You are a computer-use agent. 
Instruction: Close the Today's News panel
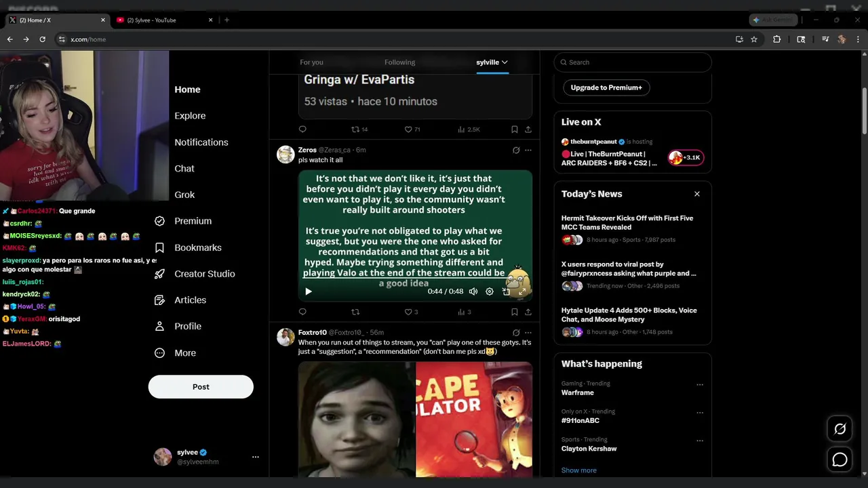[696, 194]
